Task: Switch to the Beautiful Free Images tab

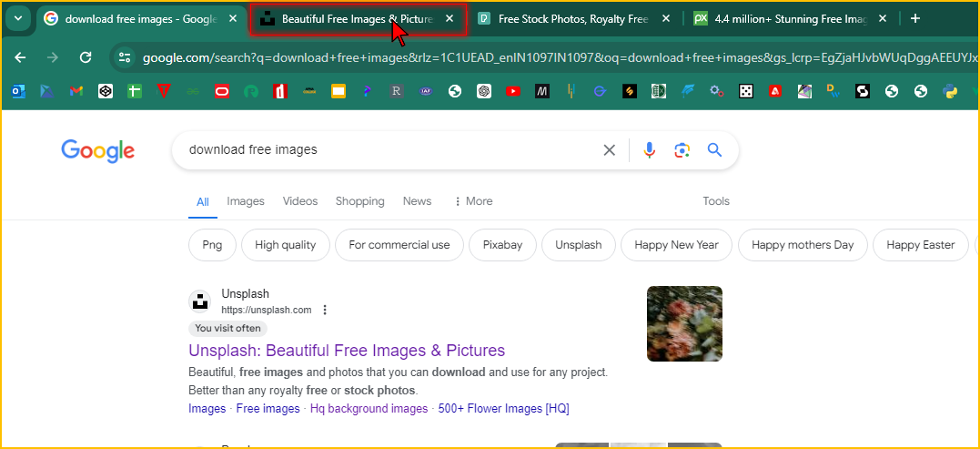Action: [350, 18]
